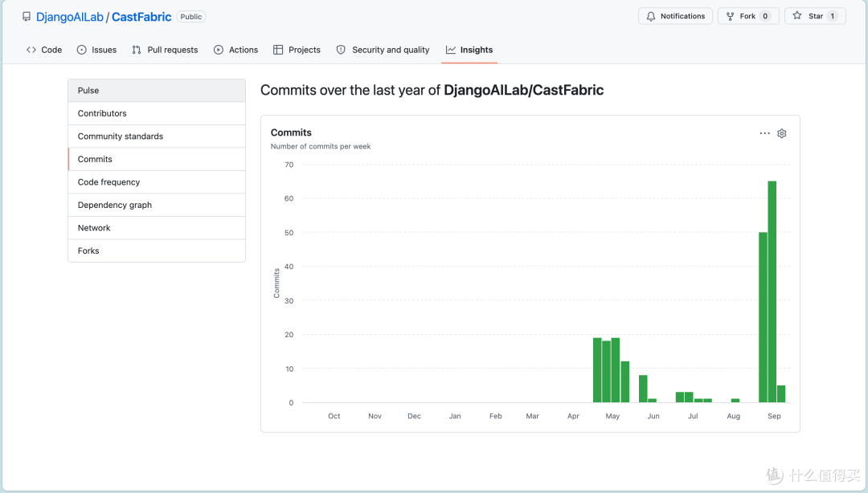Click the tallest September bar near 65
868x493 pixels.
click(772, 291)
